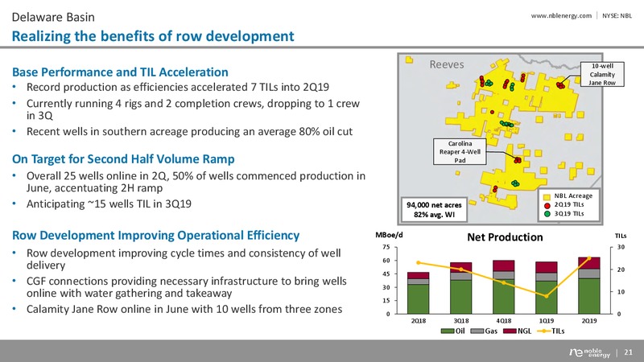
Task: Click the red well dots at Carolina Reaper pad
Action: click(518, 160)
